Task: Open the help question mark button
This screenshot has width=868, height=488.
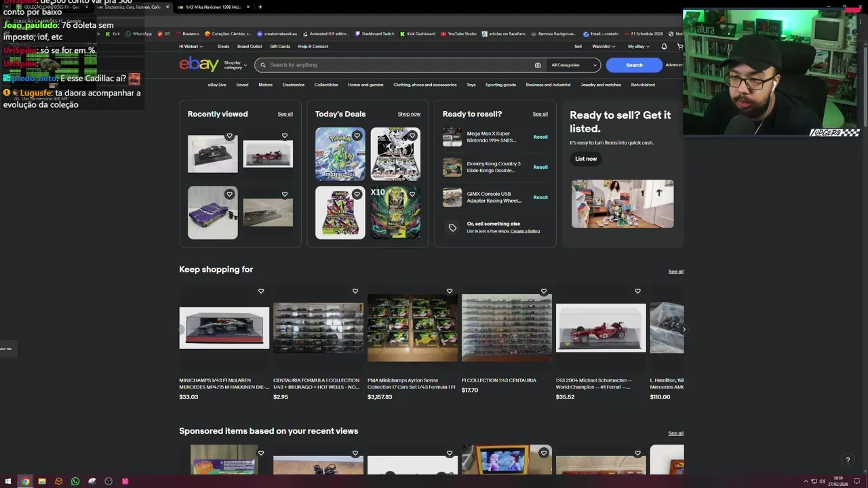Action: click(848, 460)
